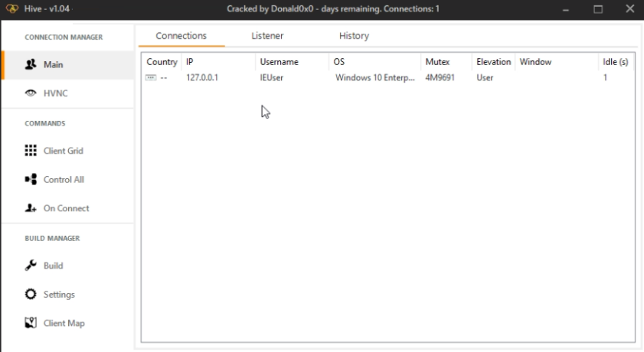Open the History tab
The width and height of the screenshot is (644, 352).
tap(354, 36)
